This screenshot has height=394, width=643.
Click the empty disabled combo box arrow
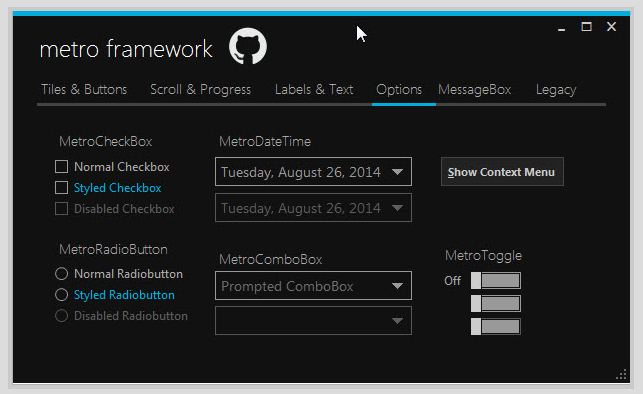click(397, 321)
